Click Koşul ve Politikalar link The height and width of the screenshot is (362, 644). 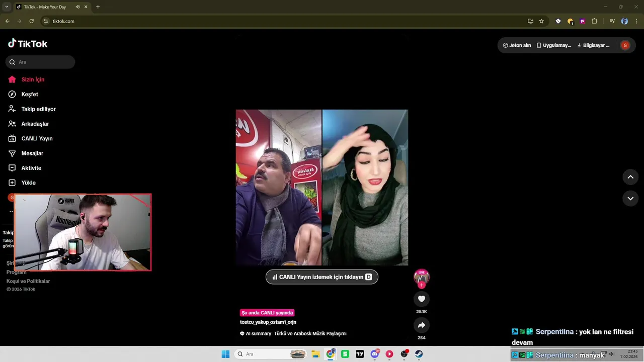[28, 281]
